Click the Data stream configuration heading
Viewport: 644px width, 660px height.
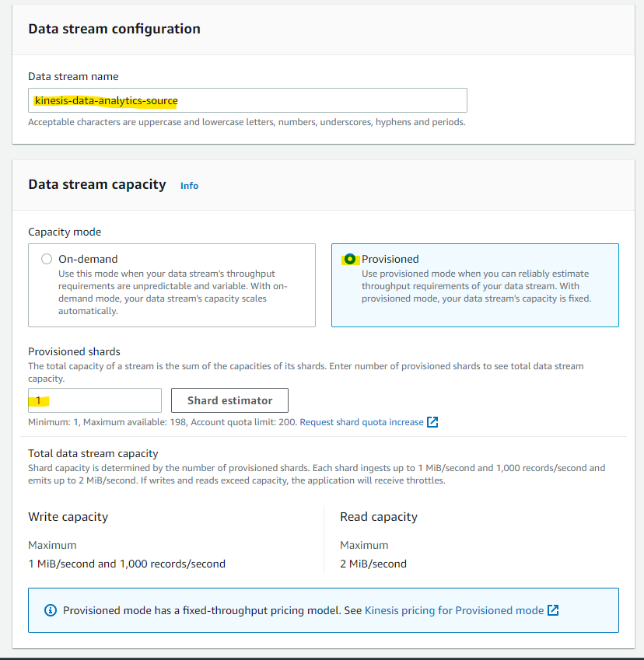tap(114, 29)
